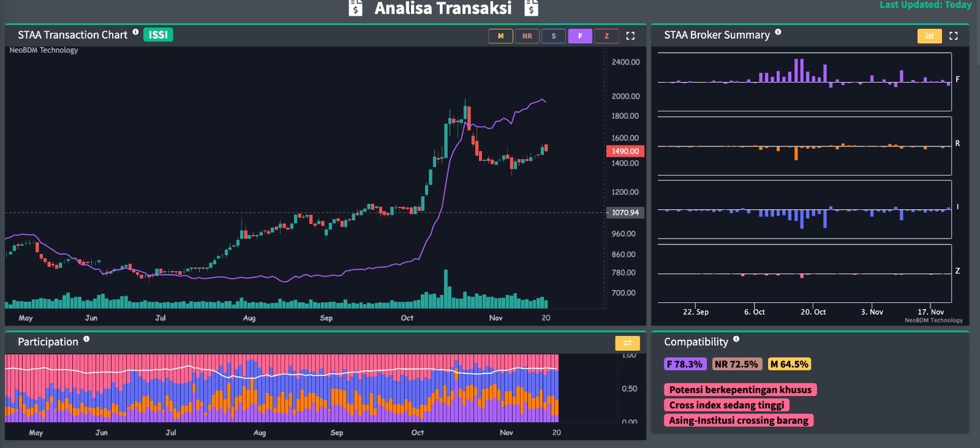Click the Potensi berkepentingan khusus tag
Image resolution: width=980 pixels, height=448 pixels.
(x=741, y=390)
